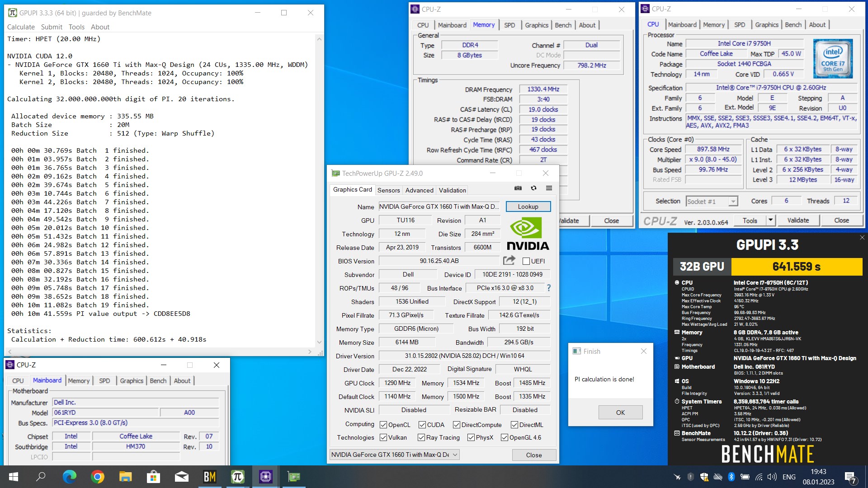Toggle the Ray Tracing checkbox

pyautogui.click(x=421, y=437)
